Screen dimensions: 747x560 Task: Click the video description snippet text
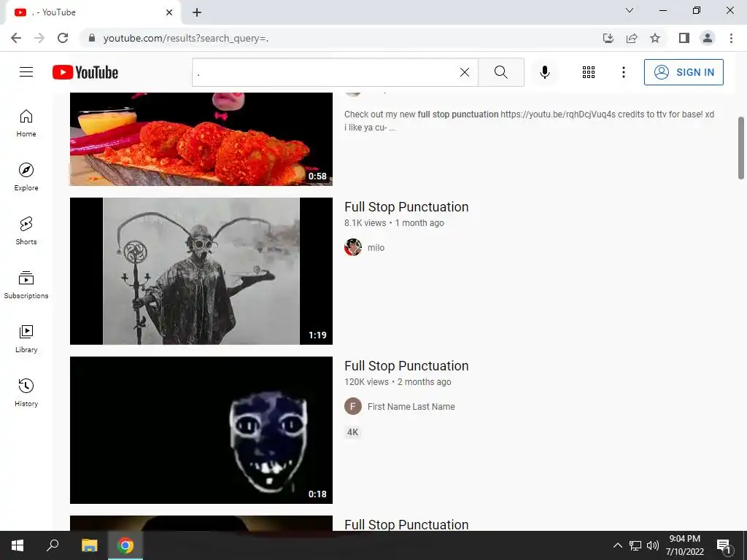coord(530,120)
